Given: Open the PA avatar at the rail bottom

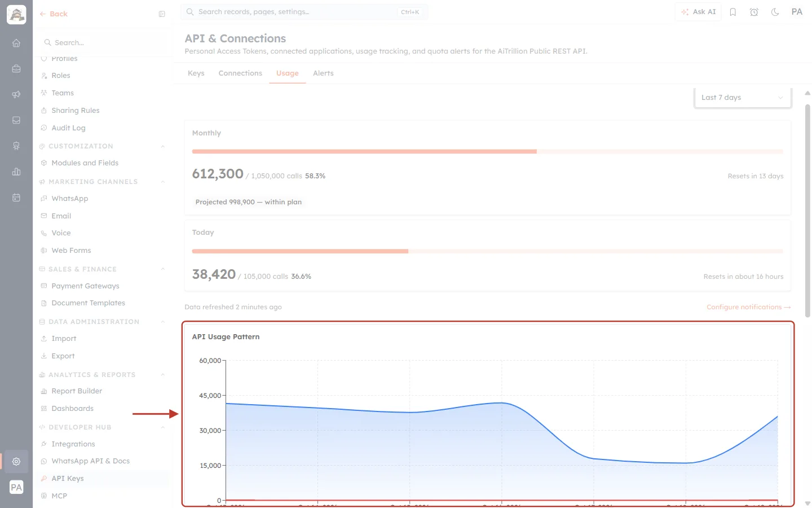Looking at the screenshot, I should (16, 488).
